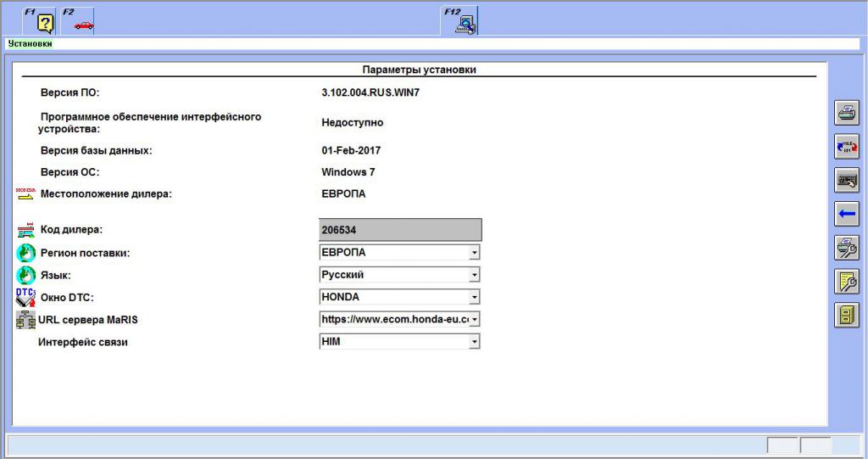Select the F2 red car icon
Screen dimensions: 868x459
pyautogui.click(x=77, y=21)
